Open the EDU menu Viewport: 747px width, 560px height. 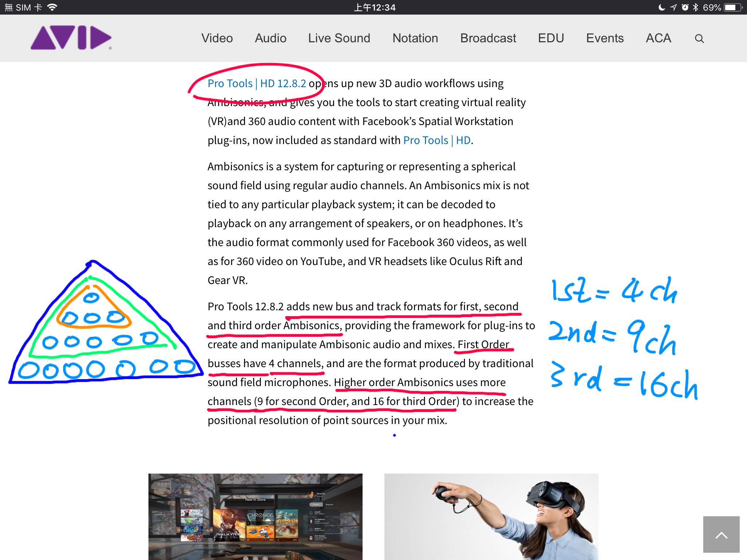(x=551, y=38)
